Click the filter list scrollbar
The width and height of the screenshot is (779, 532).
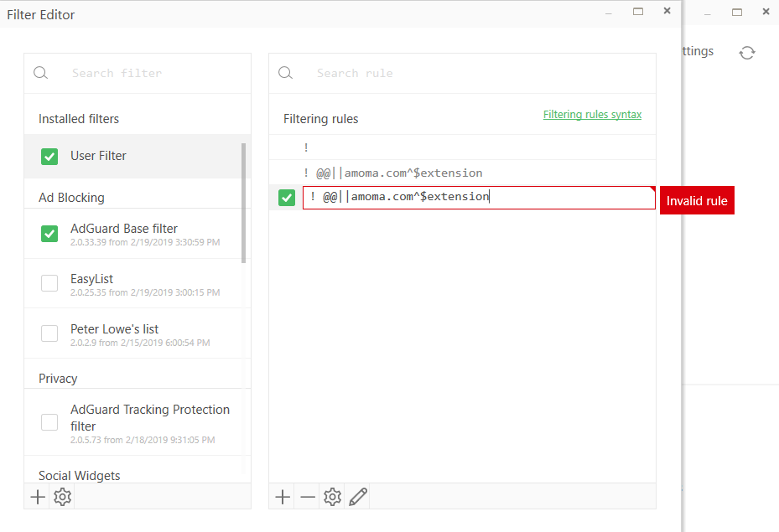click(243, 203)
